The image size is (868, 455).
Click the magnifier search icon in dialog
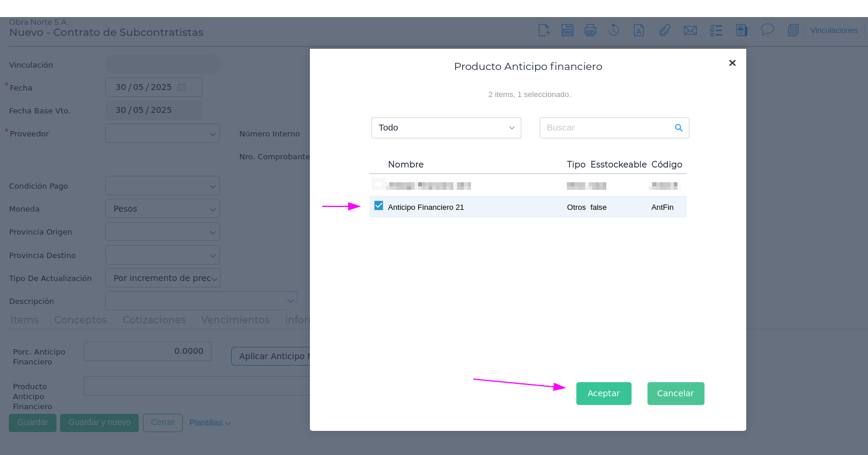(x=679, y=128)
